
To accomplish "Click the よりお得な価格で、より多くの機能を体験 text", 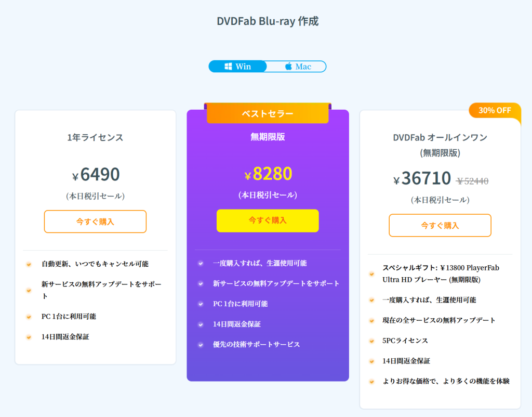I will [446, 381].
